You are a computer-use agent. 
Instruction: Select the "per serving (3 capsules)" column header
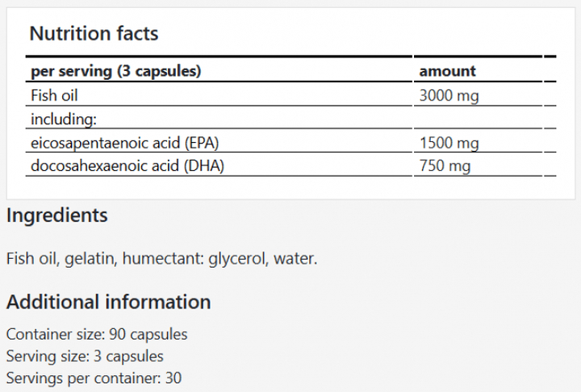115,71
